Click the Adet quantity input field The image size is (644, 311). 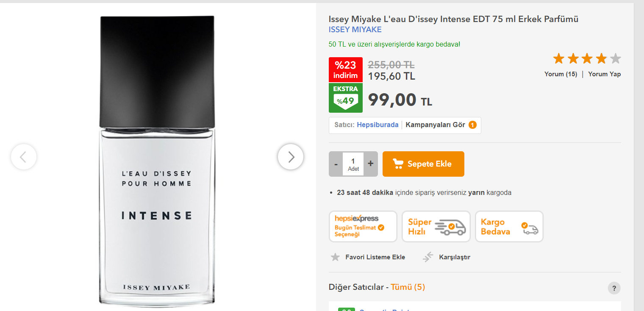click(353, 164)
